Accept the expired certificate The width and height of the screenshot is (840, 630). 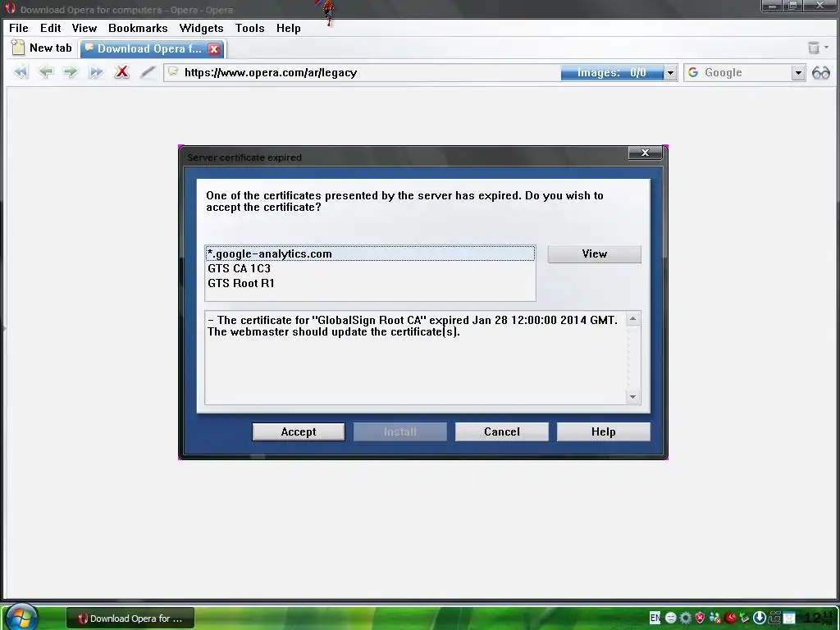click(299, 431)
